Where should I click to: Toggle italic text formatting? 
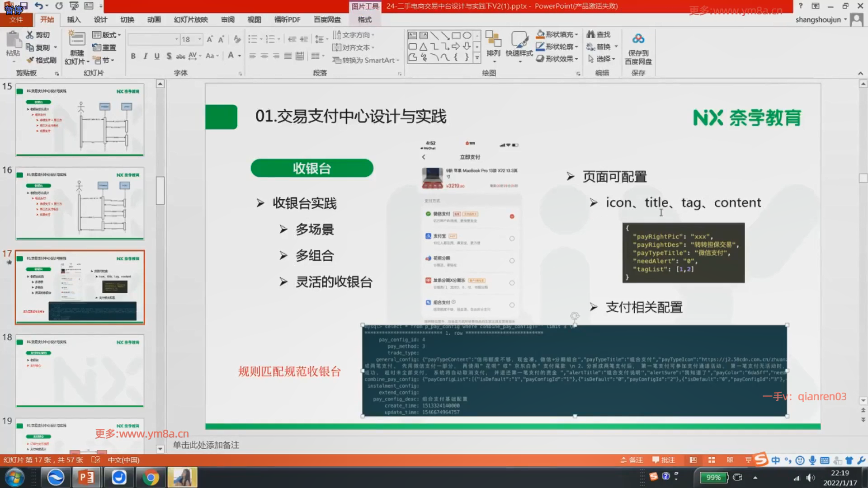pyautogui.click(x=145, y=56)
